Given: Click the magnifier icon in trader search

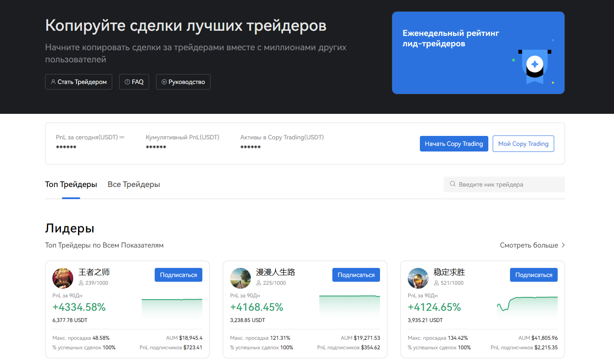Looking at the screenshot, I should pos(452,184).
